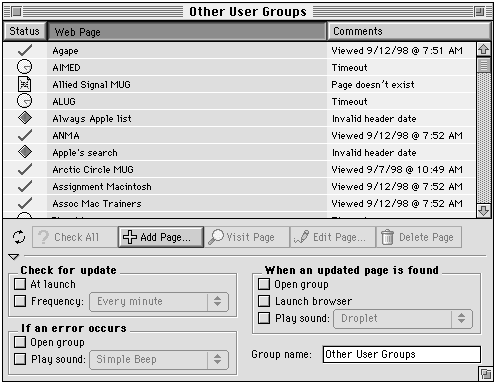Sort list by Status column header
Image resolution: width=496 pixels, height=384 pixels.
(24, 31)
